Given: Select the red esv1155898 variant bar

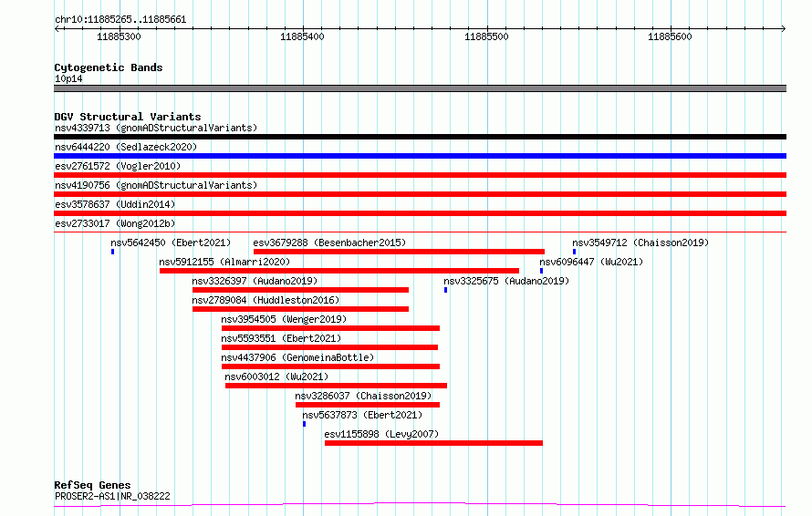Looking at the screenshot, I should (433, 443).
